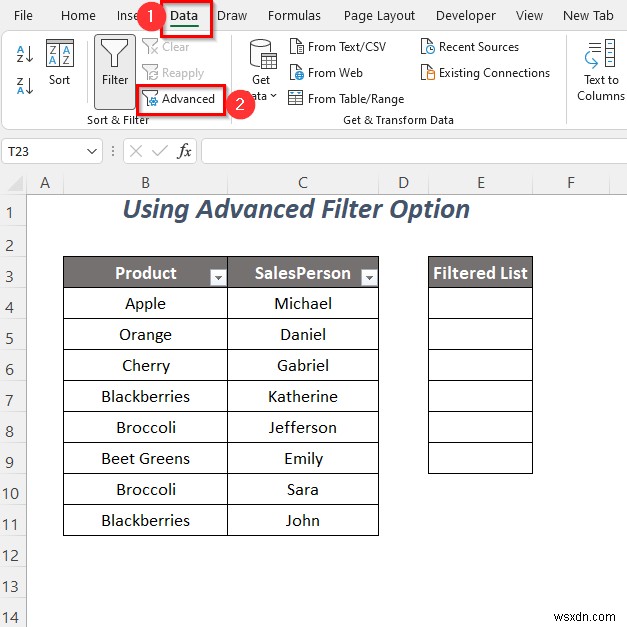Select the empty cell below Filtered List
Screen dimensions: 627x627
coord(480,304)
